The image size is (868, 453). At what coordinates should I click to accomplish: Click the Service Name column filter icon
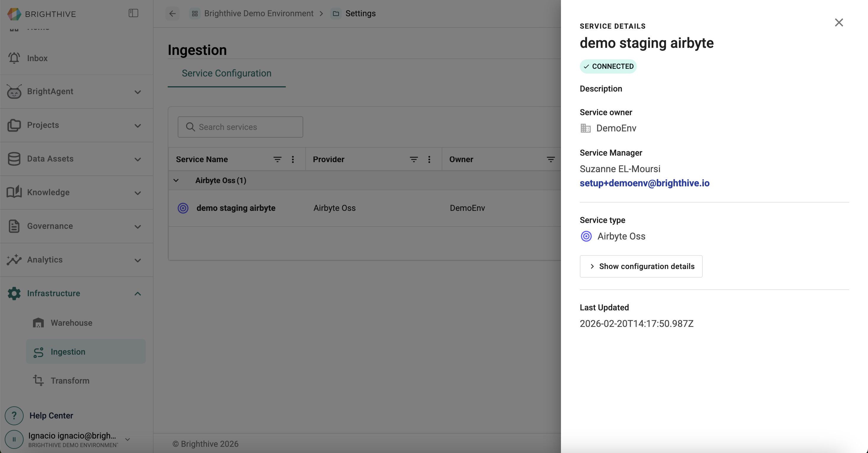pyautogui.click(x=277, y=159)
